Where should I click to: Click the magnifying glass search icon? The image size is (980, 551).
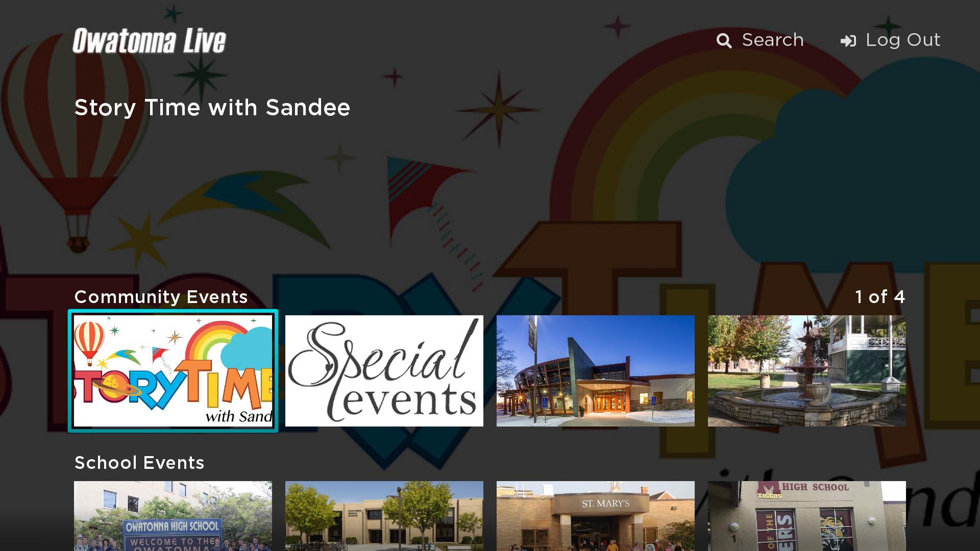click(x=724, y=41)
